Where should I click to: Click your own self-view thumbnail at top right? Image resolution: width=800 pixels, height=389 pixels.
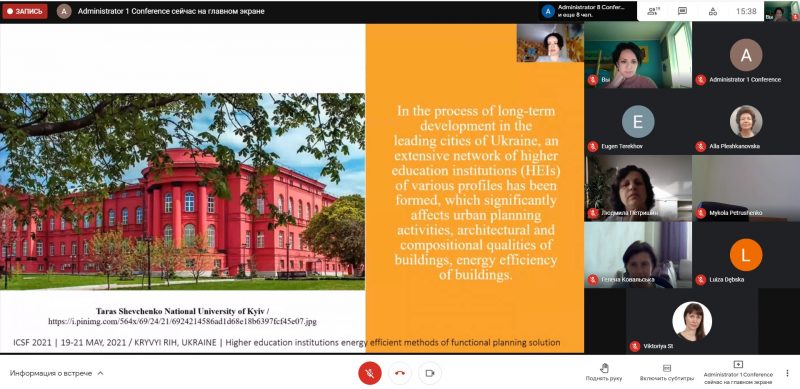tap(781, 11)
